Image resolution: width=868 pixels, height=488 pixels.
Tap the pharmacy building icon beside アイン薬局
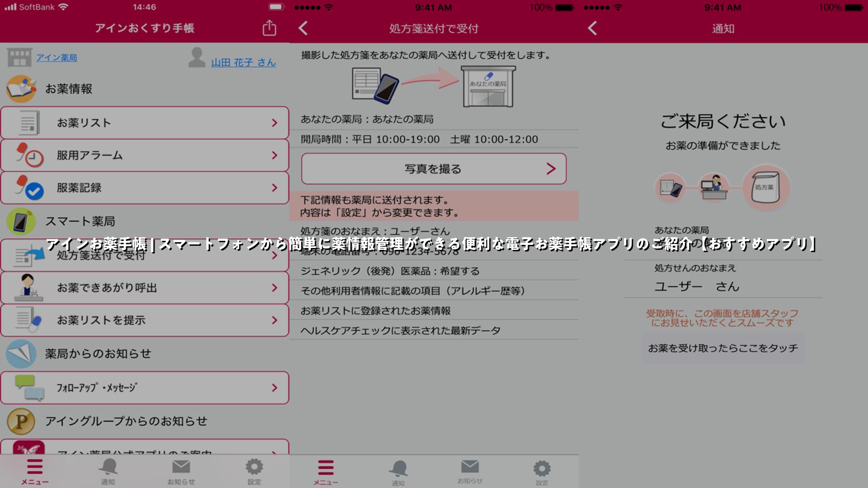(x=19, y=58)
